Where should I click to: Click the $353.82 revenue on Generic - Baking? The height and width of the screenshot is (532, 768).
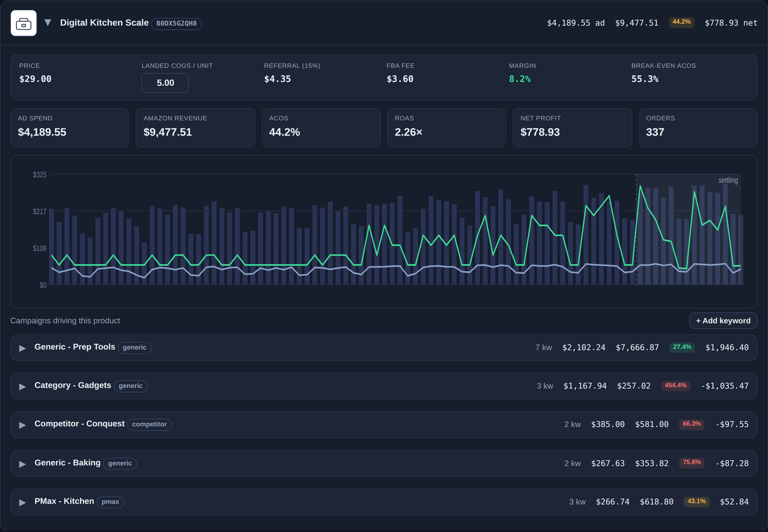[x=652, y=463]
